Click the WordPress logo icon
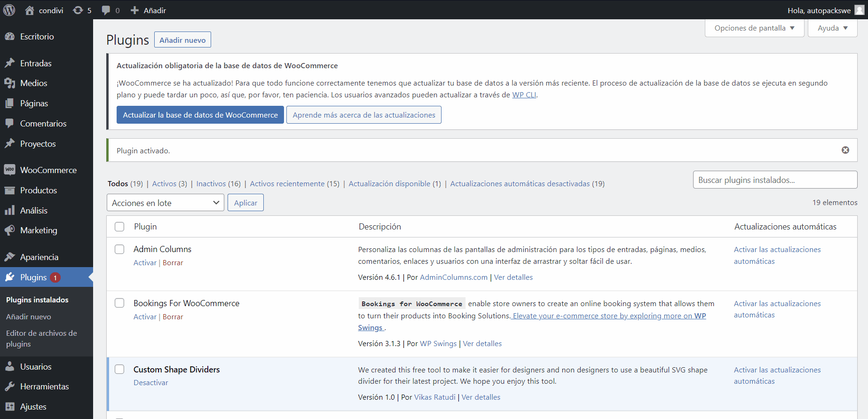The height and width of the screenshot is (419, 868). [x=9, y=10]
